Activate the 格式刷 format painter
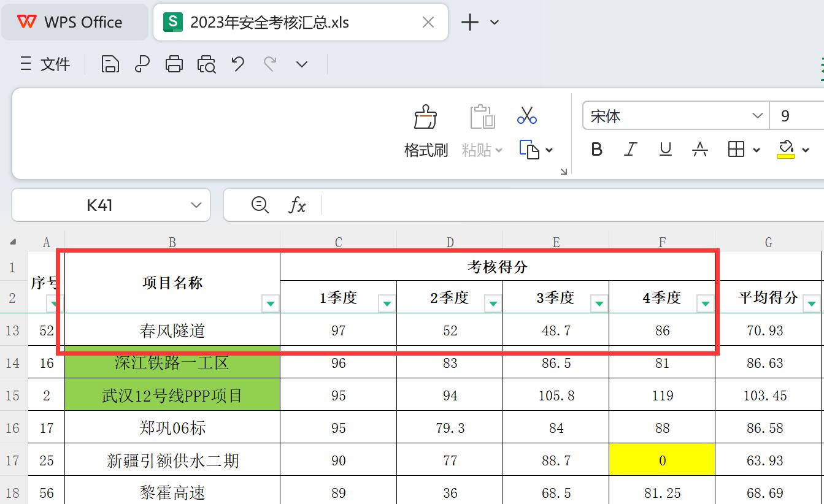 [x=426, y=132]
